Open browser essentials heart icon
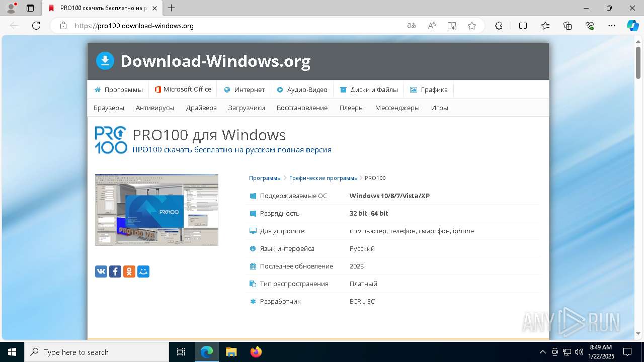 pyautogui.click(x=590, y=26)
